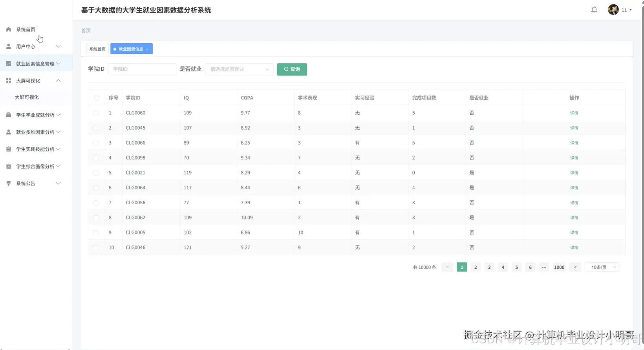Click the green 查询 search button
Viewport: 644px width, 350px height.
pos(292,69)
